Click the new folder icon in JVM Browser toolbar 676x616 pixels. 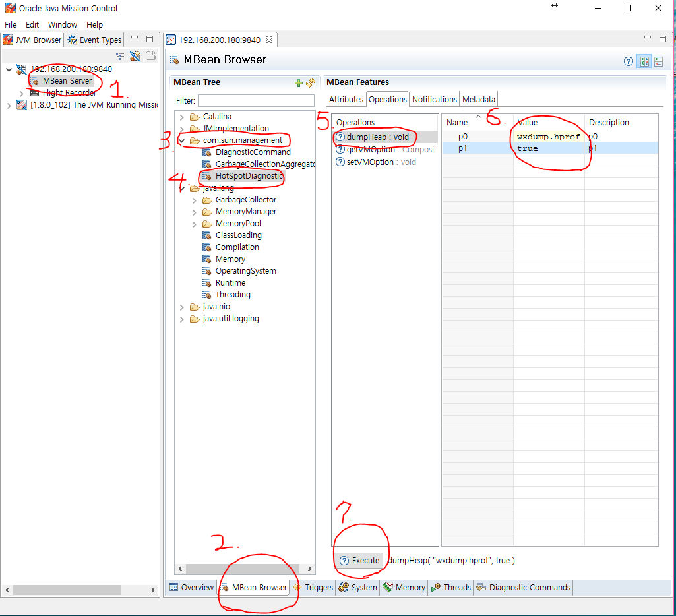point(150,56)
